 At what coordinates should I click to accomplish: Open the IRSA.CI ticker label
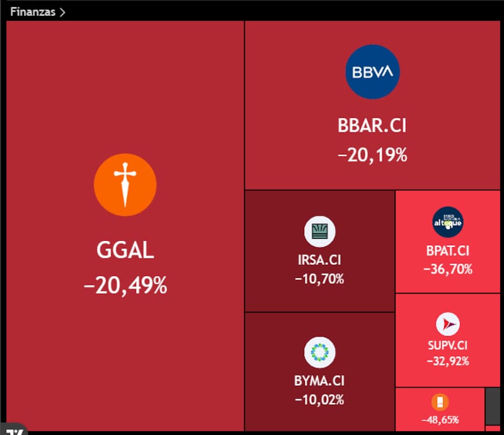(x=319, y=260)
